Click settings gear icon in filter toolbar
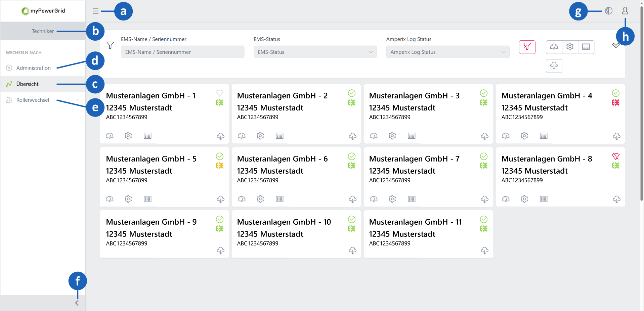Image resolution: width=644 pixels, height=311 pixels. (x=570, y=47)
